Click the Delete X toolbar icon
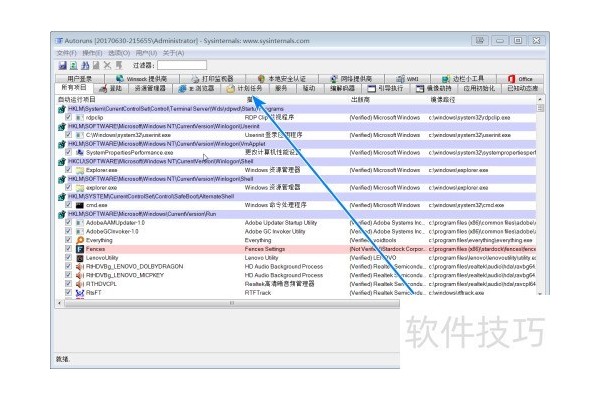The width and height of the screenshot is (600, 400). point(107,65)
